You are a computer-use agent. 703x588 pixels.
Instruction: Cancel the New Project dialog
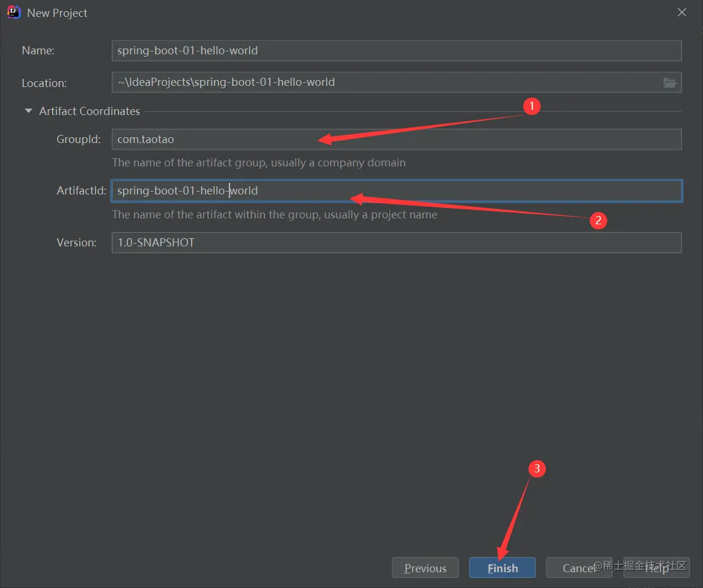pyautogui.click(x=579, y=568)
